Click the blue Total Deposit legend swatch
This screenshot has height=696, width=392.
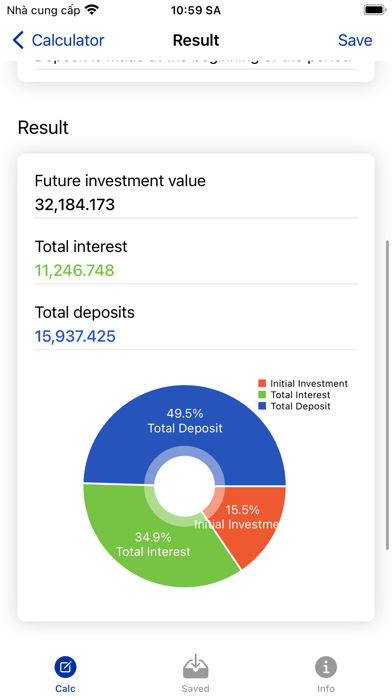262,406
